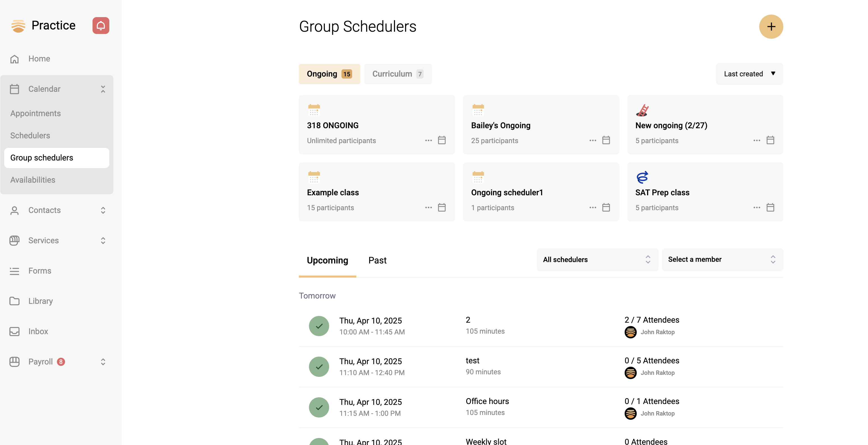Open the All schedulers filter dropdown
This screenshot has height=445, width=868.
(597, 260)
